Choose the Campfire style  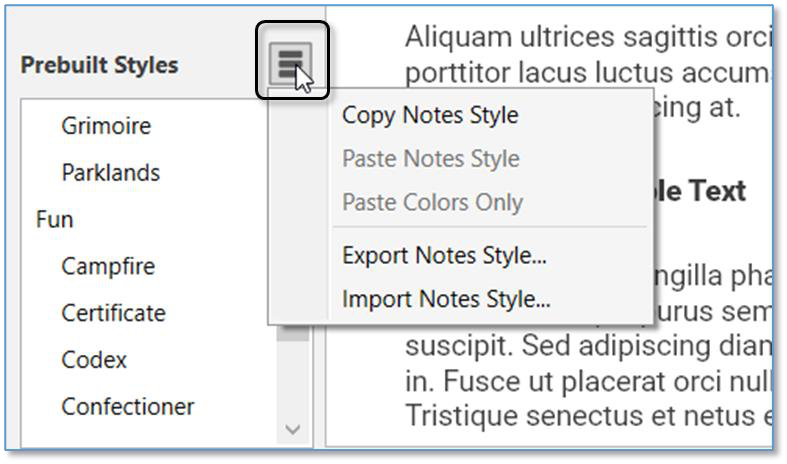[x=109, y=266]
